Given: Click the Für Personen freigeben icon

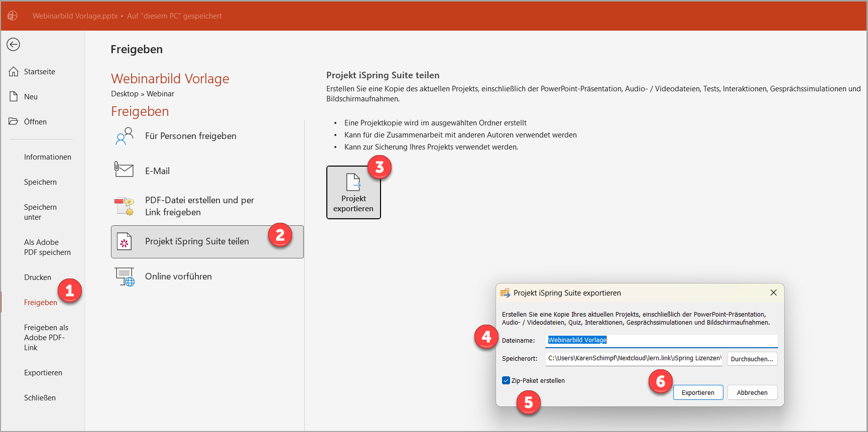Looking at the screenshot, I should pos(124,136).
